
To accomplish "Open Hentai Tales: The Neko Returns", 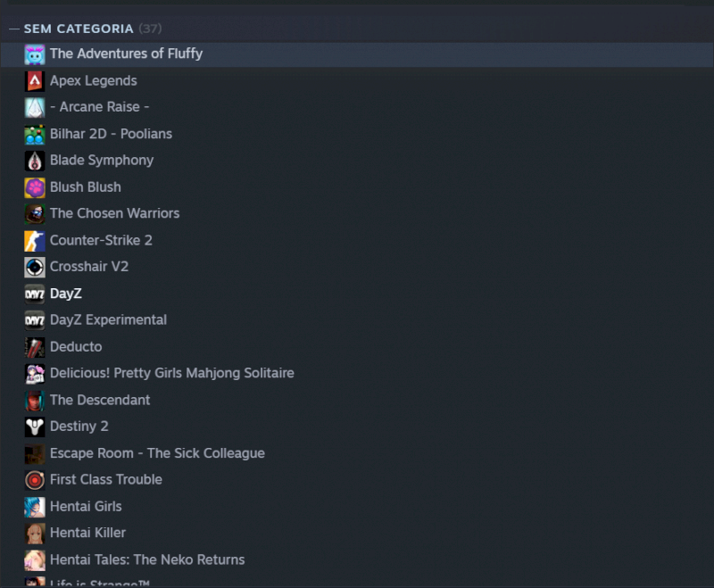I will (147, 559).
